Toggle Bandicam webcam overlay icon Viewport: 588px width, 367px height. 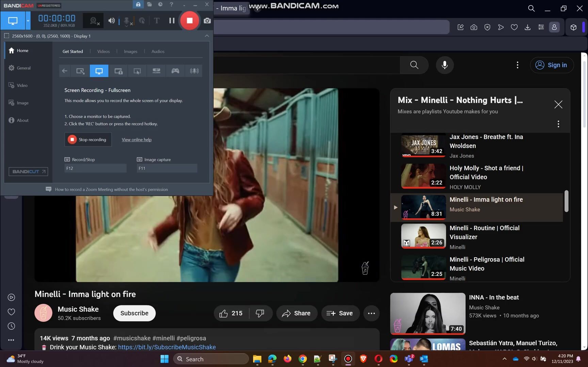[x=94, y=21]
